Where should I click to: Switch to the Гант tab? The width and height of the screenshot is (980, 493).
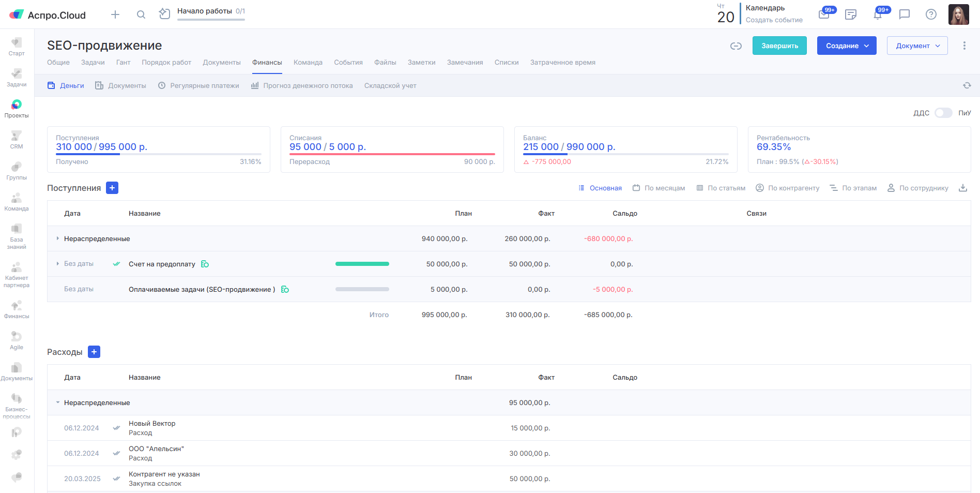123,62
